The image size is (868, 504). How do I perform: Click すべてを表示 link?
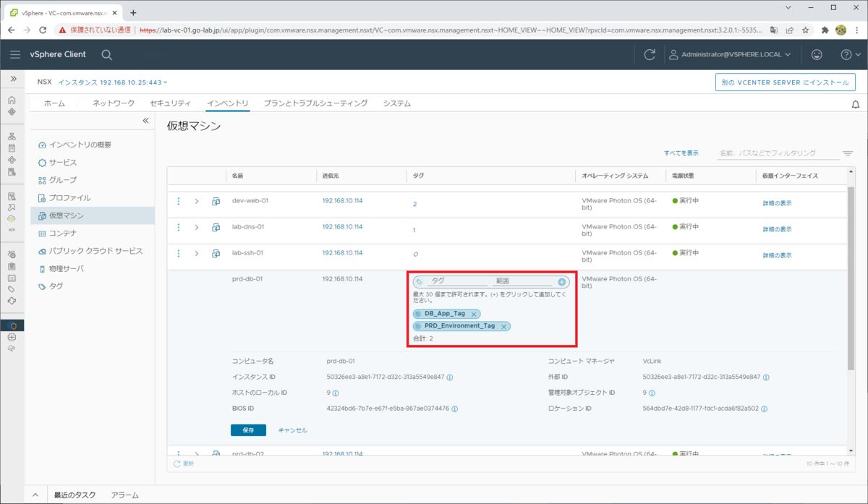[681, 153]
